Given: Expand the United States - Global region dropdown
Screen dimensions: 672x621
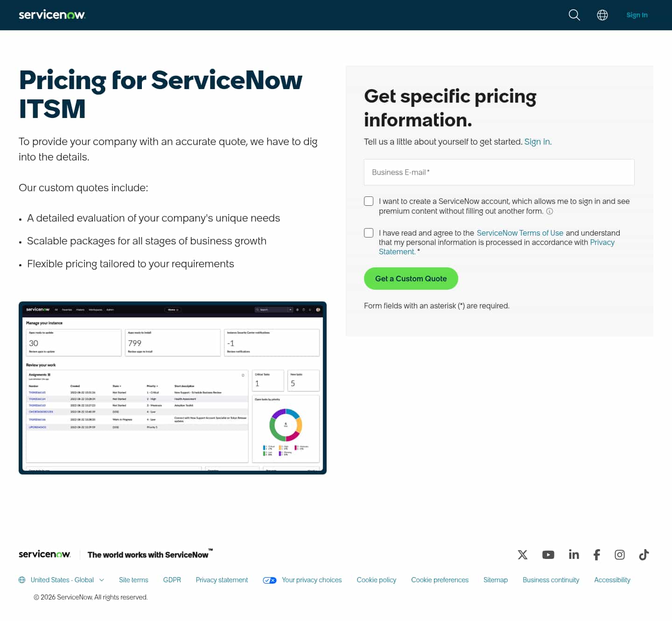Looking at the screenshot, I should [62, 580].
